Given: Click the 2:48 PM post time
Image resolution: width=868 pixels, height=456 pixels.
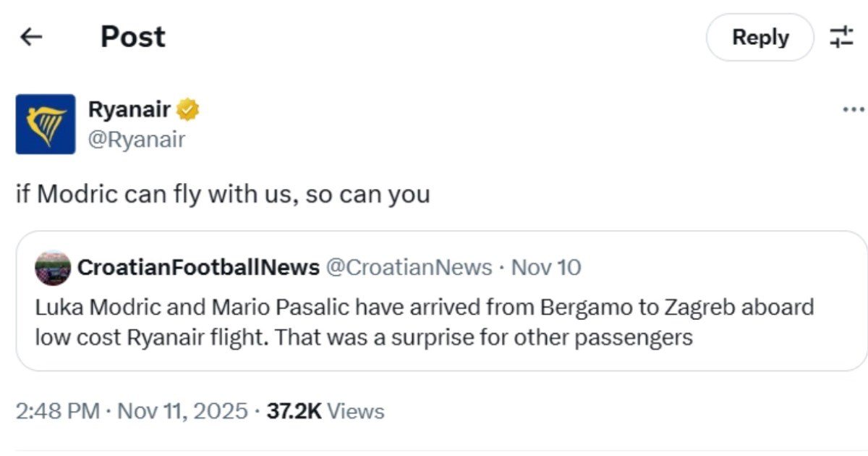Looking at the screenshot, I should (x=57, y=411).
